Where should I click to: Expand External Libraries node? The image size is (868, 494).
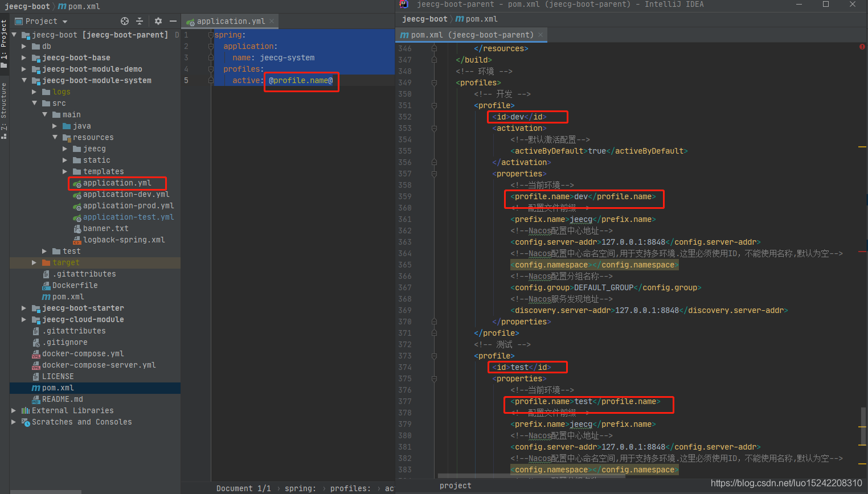(14, 410)
